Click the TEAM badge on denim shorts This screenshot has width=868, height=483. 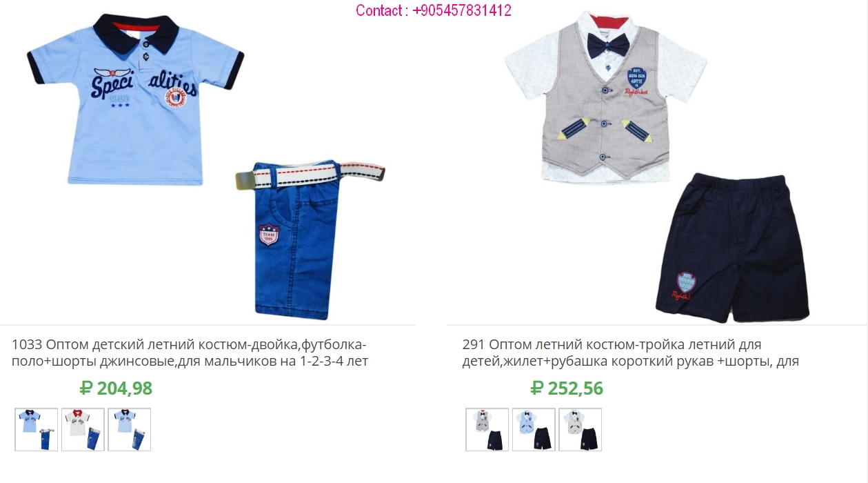(269, 235)
